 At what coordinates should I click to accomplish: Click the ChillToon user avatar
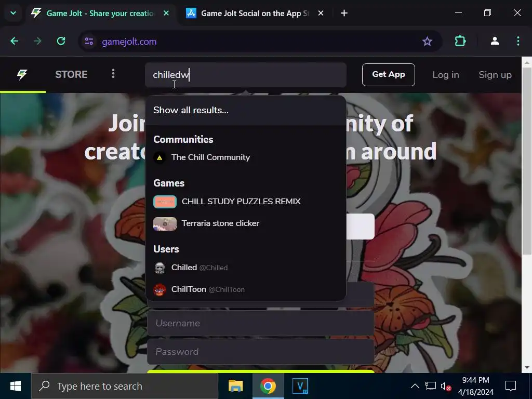click(x=160, y=290)
